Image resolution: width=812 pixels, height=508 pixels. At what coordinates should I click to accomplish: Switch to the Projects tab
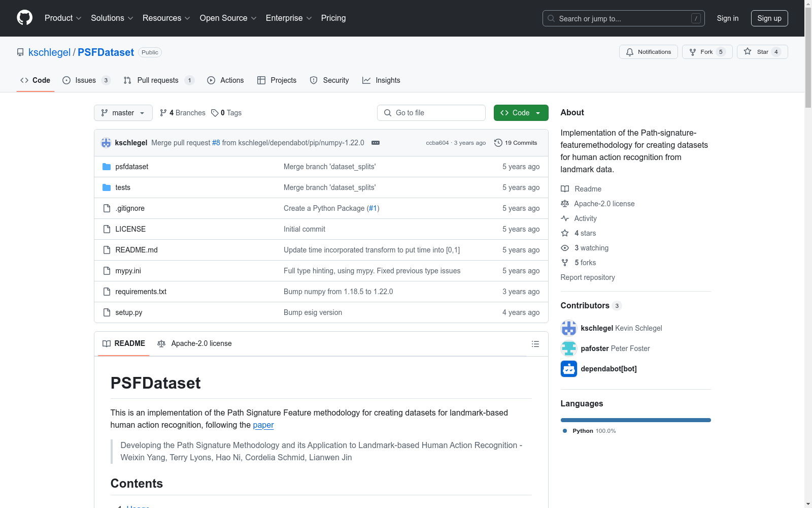[x=277, y=80]
